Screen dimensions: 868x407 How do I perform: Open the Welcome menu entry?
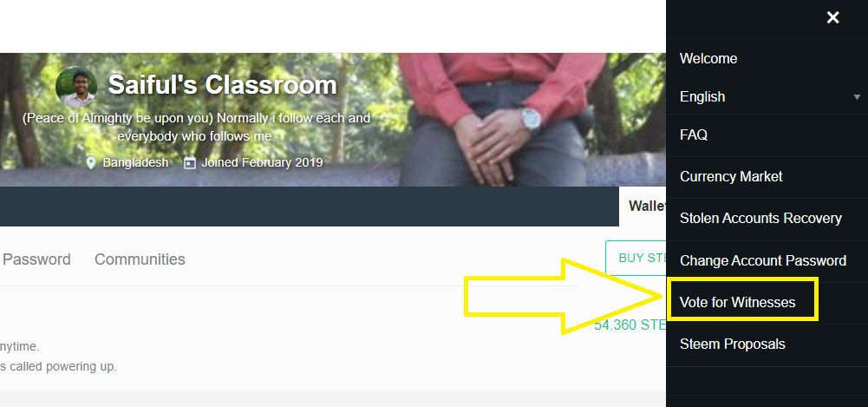tap(708, 59)
